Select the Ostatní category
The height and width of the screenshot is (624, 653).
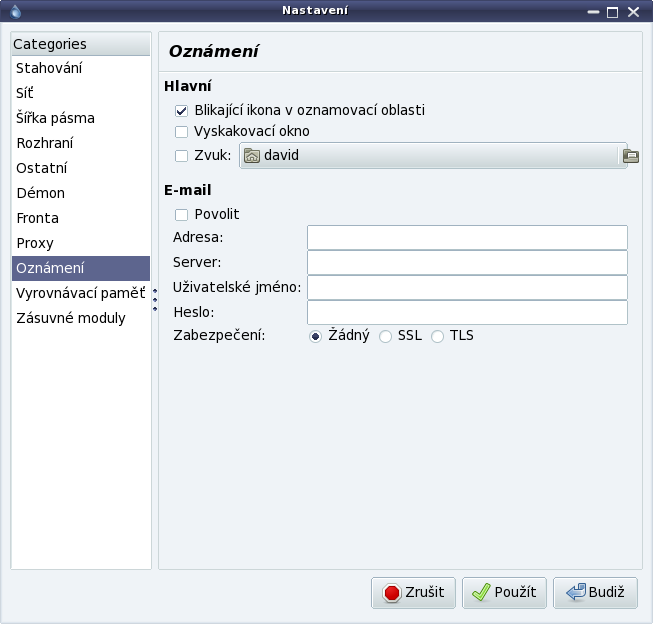(81, 168)
